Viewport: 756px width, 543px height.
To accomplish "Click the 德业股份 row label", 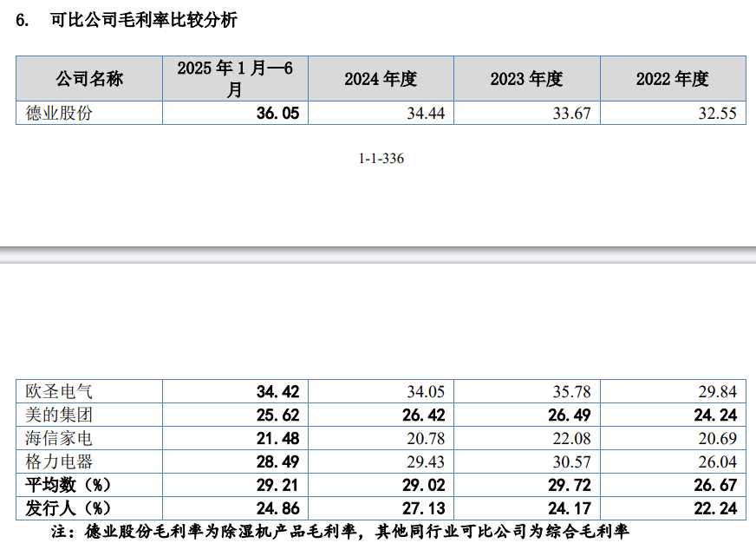I will coord(59,113).
